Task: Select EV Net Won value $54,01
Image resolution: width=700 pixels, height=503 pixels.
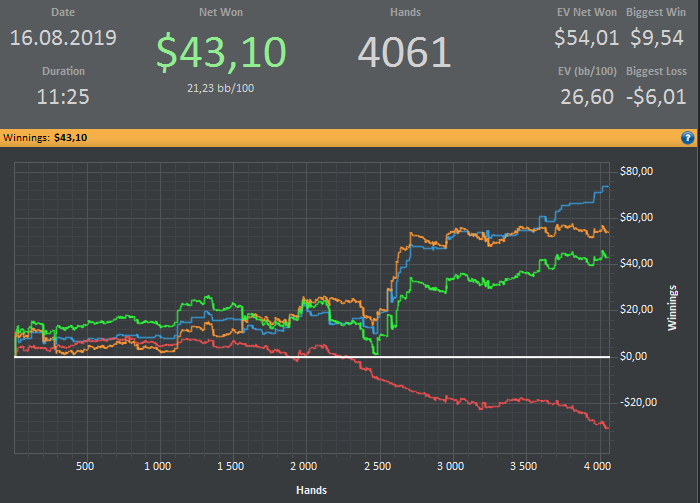Action: tap(587, 37)
